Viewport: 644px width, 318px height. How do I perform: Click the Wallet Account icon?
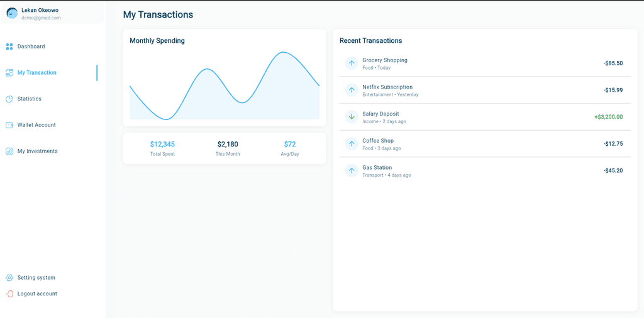(9, 125)
